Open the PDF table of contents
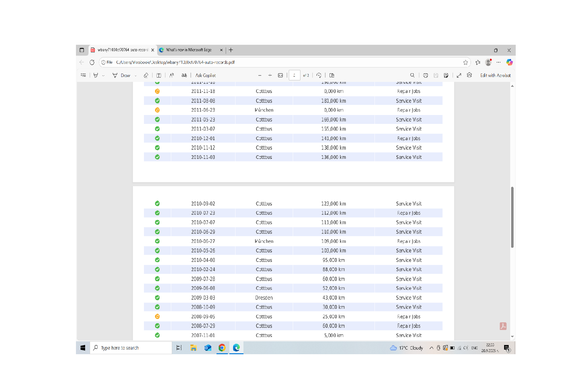Image resolution: width=588 pixels, height=368 pixels. tap(83, 75)
